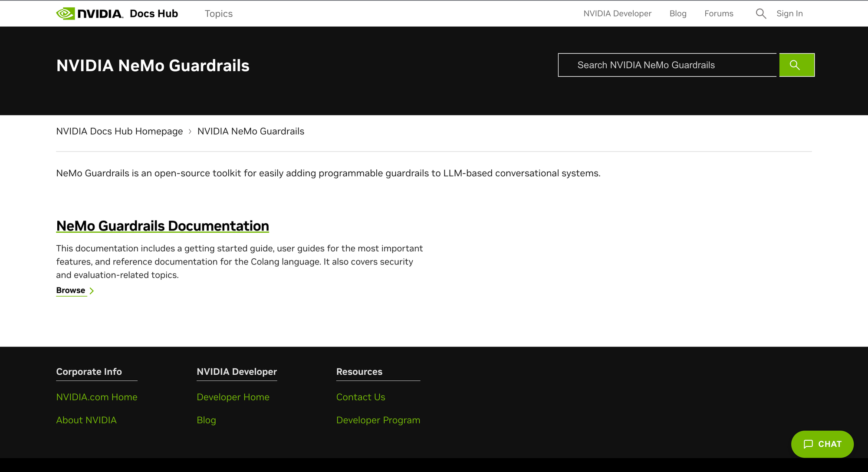Click the Browse arrow chevron icon
This screenshot has height=472, width=868.
92,291
